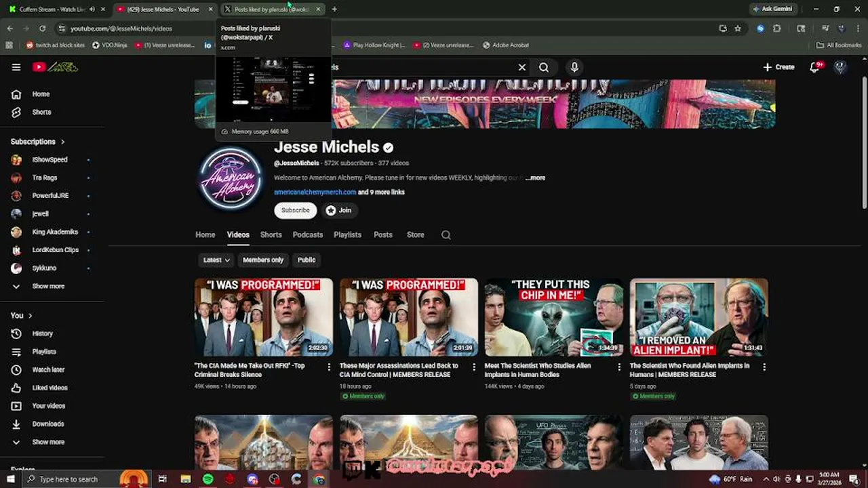Click the magnifier search button
The image size is (868, 488).
544,67
